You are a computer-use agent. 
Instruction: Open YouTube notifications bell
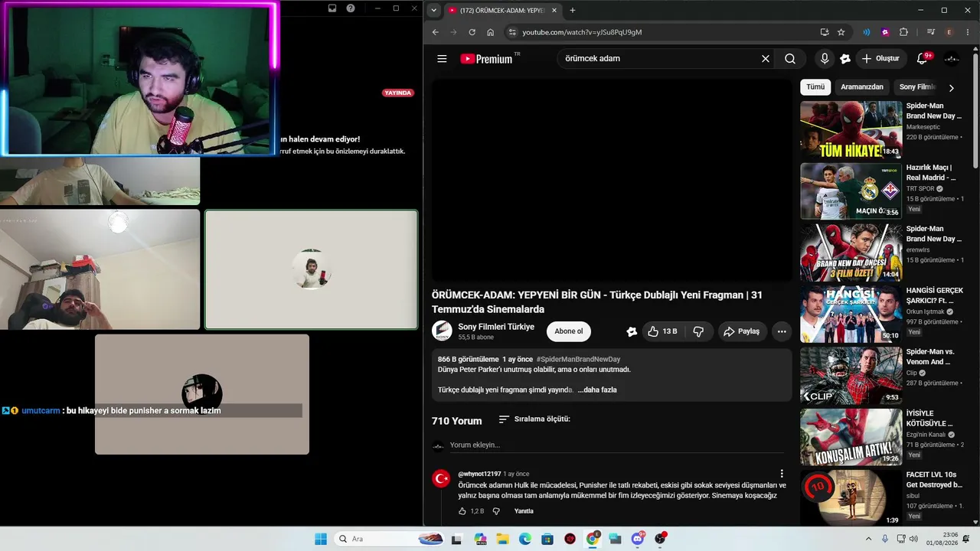pos(923,59)
